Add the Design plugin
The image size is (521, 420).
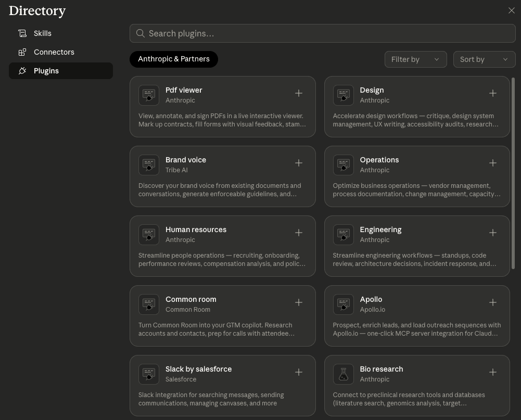pyautogui.click(x=493, y=93)
